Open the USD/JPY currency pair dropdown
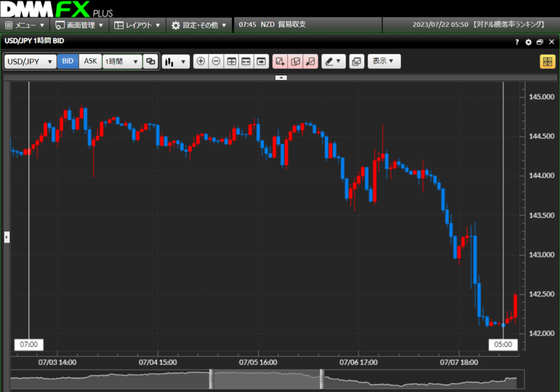 pyautogui.click(x=30, y=61)
